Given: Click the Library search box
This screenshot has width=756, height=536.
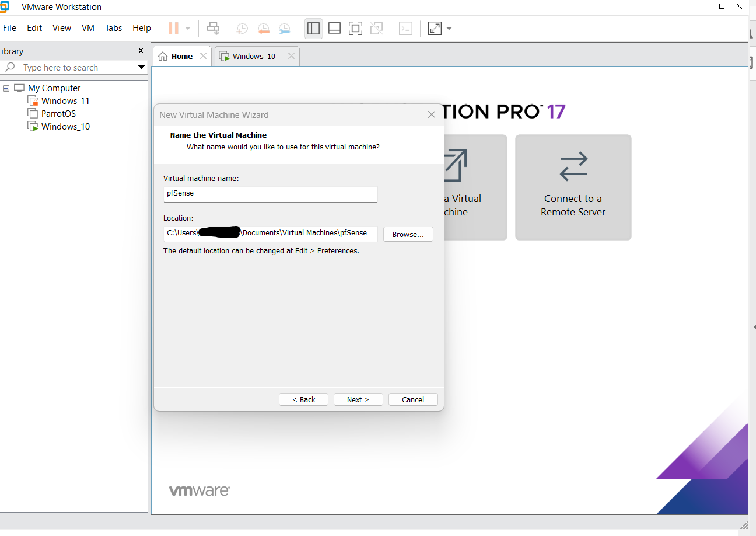Looking at the screenshot, I should (x=74, y=68).
